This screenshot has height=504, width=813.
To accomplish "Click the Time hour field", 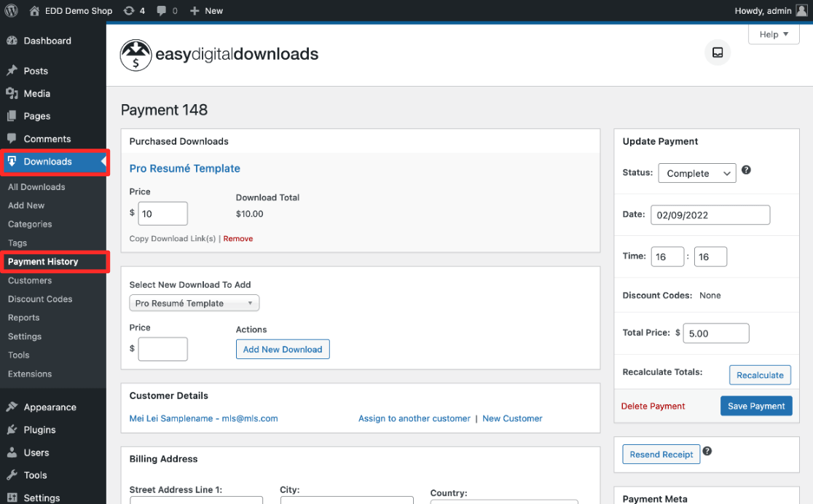I will click(668, 256).
